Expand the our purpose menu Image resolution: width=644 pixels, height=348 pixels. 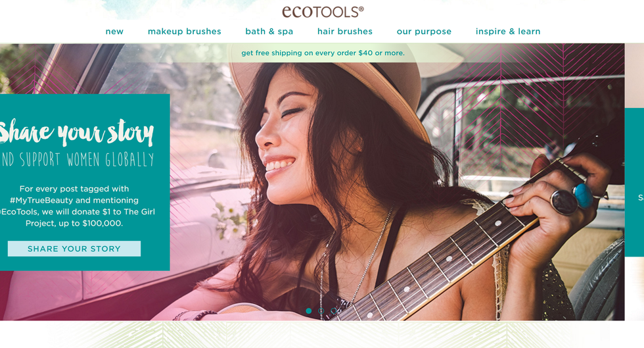pos(424,32)
